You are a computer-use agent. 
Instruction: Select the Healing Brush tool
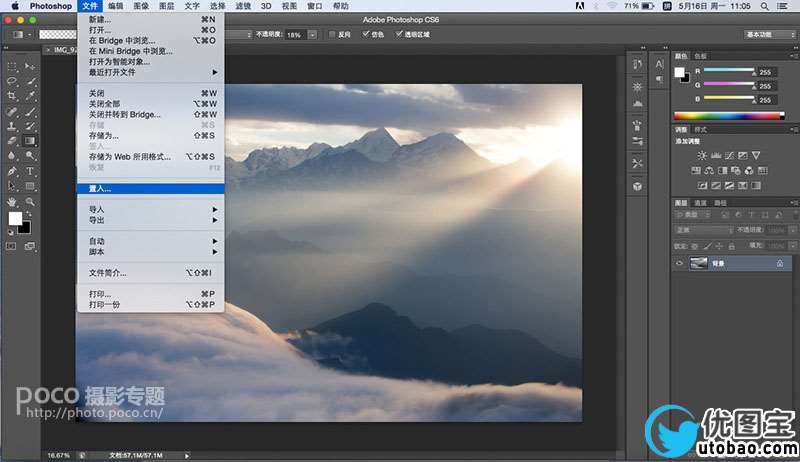click(x=12, y=111)
